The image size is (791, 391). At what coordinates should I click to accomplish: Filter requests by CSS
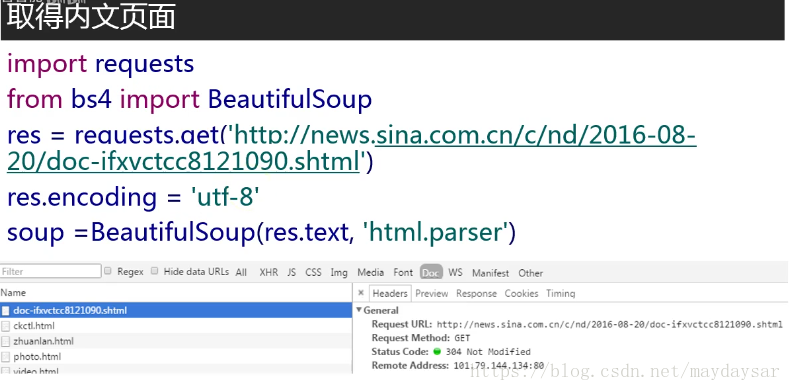click(x=313, y=272)
